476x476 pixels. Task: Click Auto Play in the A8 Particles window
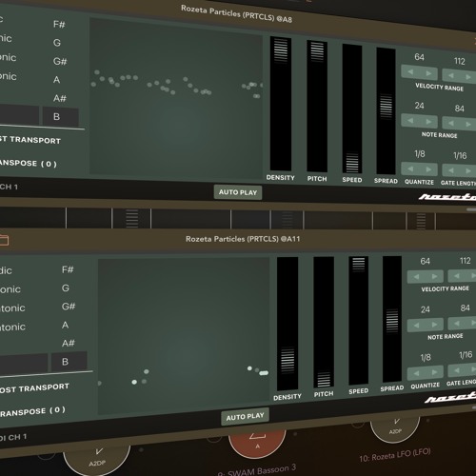click(238, 192)
